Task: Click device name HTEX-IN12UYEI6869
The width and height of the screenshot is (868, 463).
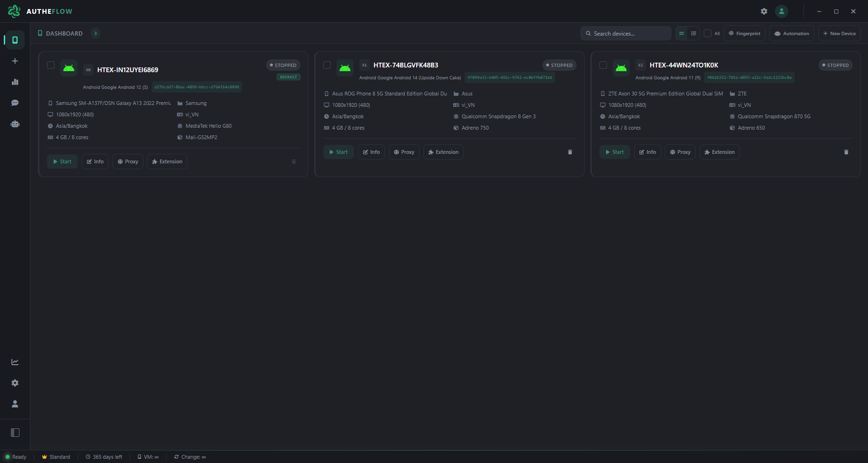Action: [x=128, y=70]
